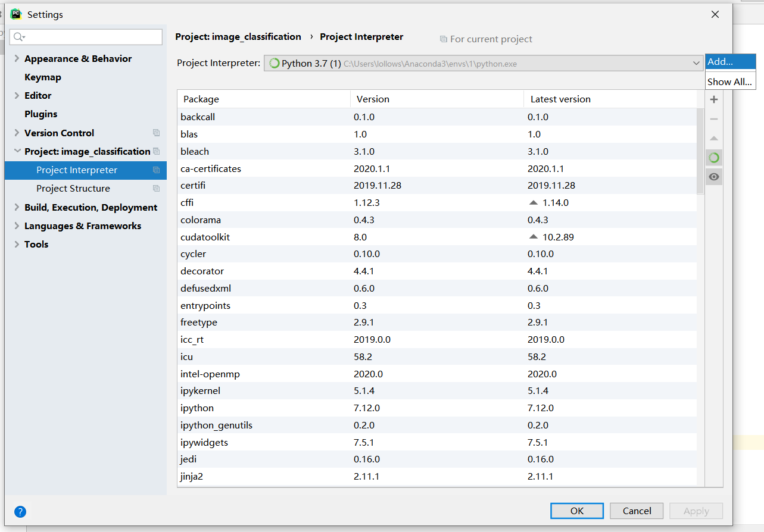The image size is (764, 532).
Task: Select the blas package row
Action: click(x=437, y=134)
